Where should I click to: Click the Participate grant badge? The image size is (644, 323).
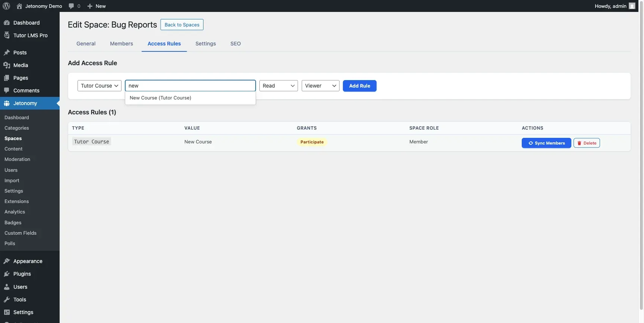click(312, 142)
